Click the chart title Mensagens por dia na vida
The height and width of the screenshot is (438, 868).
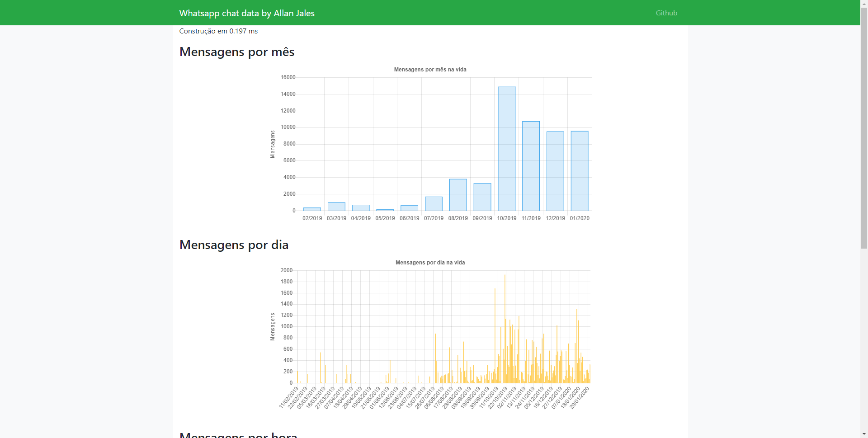click(x=429, y=263)
